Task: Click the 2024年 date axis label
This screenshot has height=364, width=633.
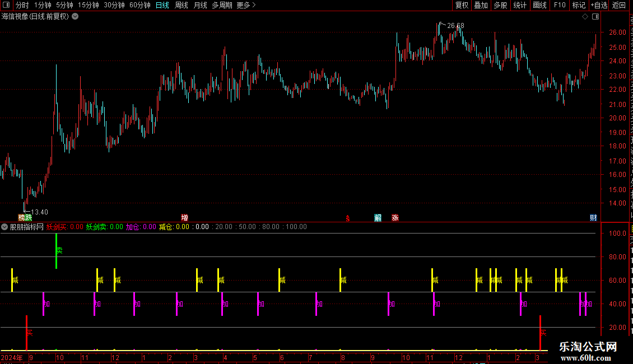Action: pos(12,357)
